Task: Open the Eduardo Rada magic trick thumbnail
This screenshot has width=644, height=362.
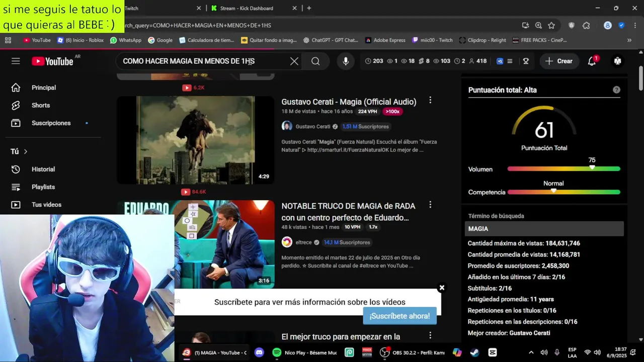Action: point(224,244)
